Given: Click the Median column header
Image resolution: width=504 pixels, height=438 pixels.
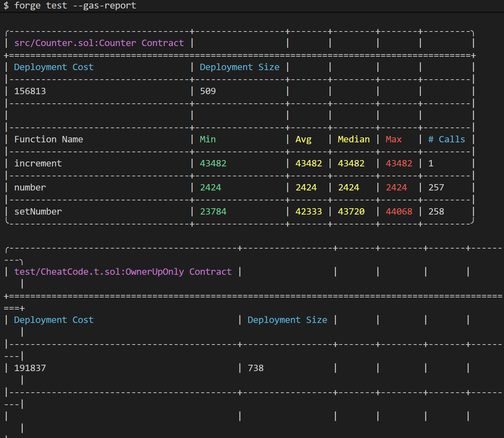Looking at the screenshot, I should (x=354, y=140).
